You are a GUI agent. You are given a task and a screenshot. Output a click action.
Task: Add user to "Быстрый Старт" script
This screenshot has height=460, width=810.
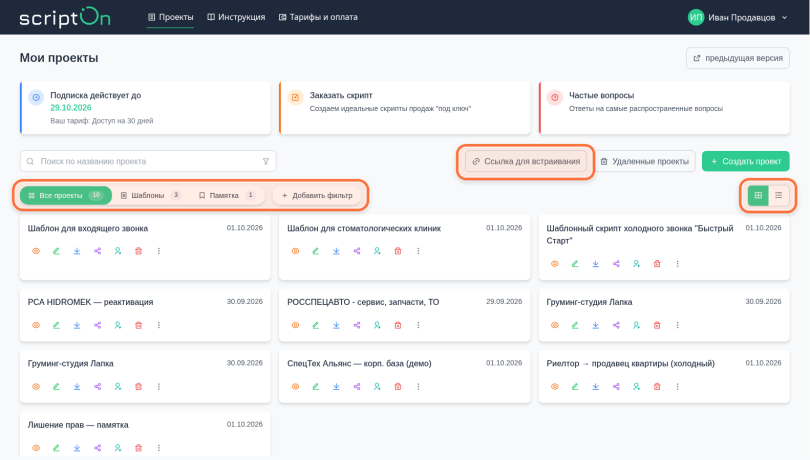coord(636,264)
